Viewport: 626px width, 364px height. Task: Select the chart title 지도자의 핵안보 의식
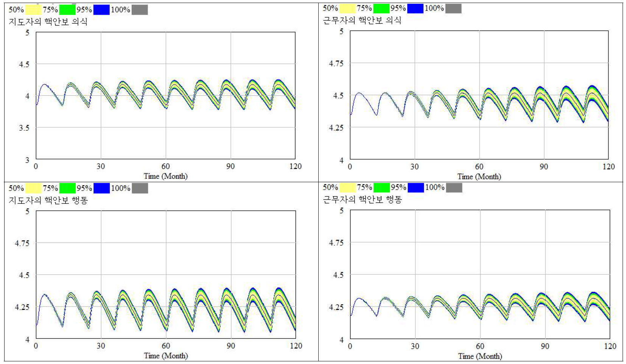click(x=48, y=22)
